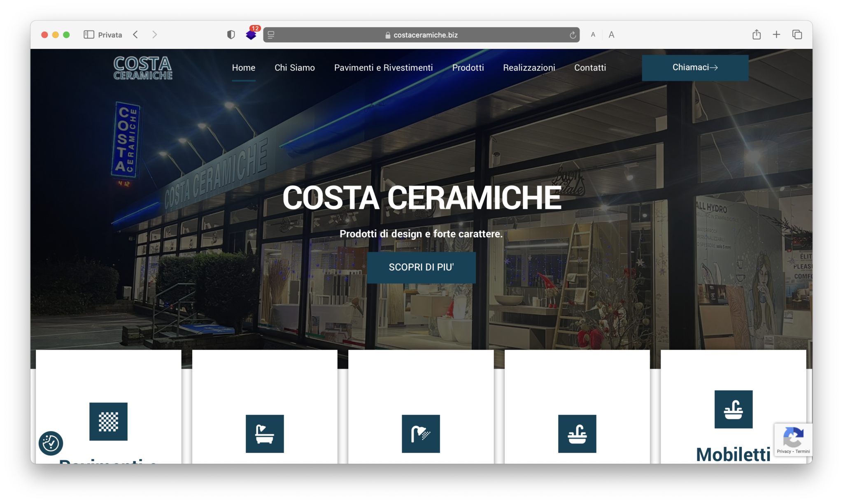Reload the costaceramiche.biz page
This screenshot has height=504, width=843.
pyautogui.click(x=573, y=35)
